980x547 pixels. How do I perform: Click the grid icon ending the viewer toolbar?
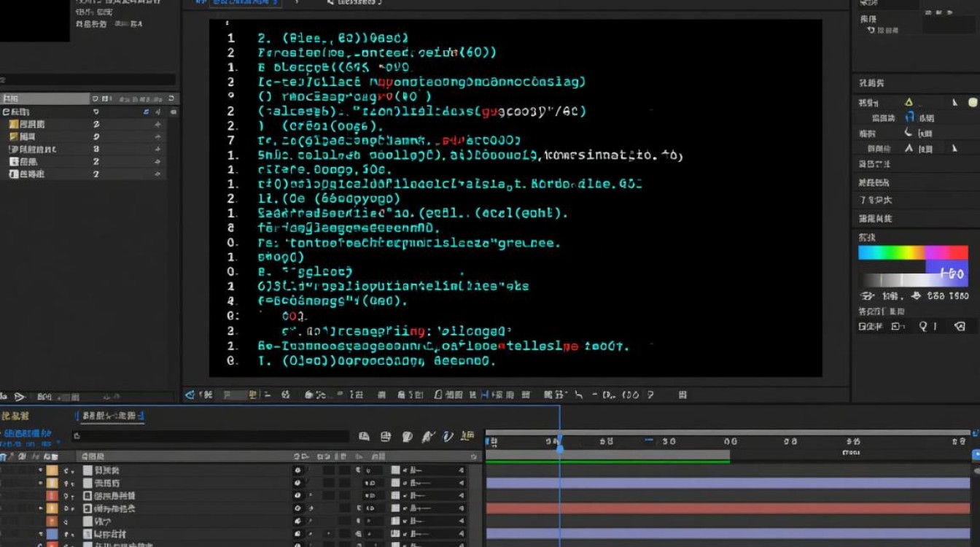pyautogui.click(x=682, y=395)
